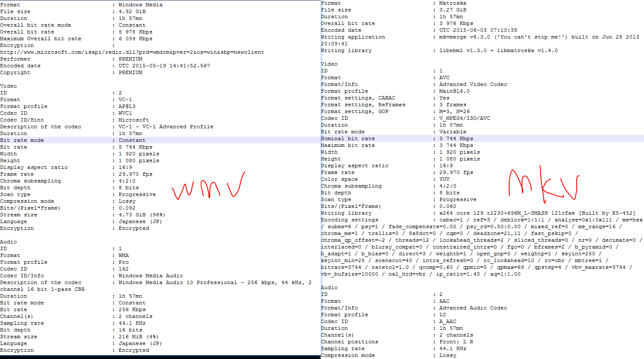Click the "Advanced Video Codec" value
644x359 pixels.
[473, 84]
